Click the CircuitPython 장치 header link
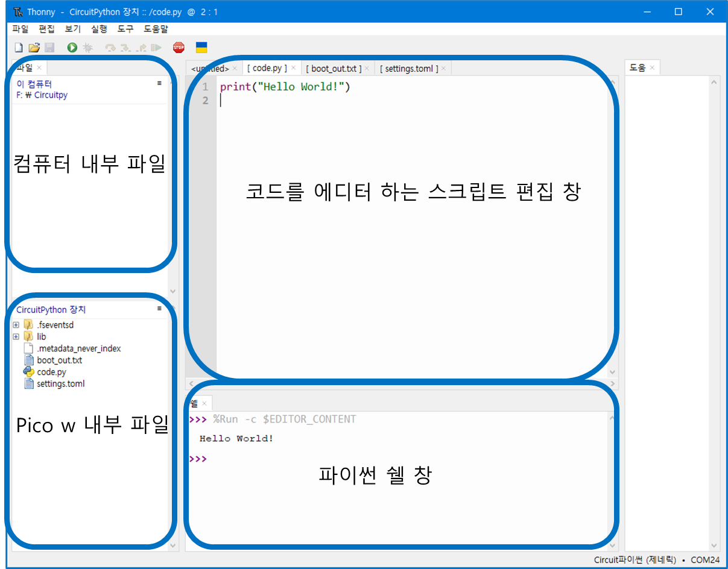This screenshot has width=728, height=569. 51,310
